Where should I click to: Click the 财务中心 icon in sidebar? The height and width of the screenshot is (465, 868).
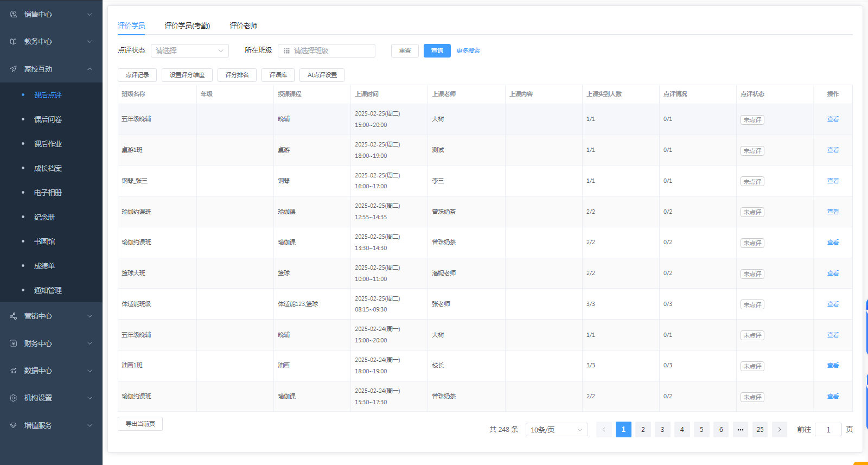pyautogui.click(x=13, y=343)
